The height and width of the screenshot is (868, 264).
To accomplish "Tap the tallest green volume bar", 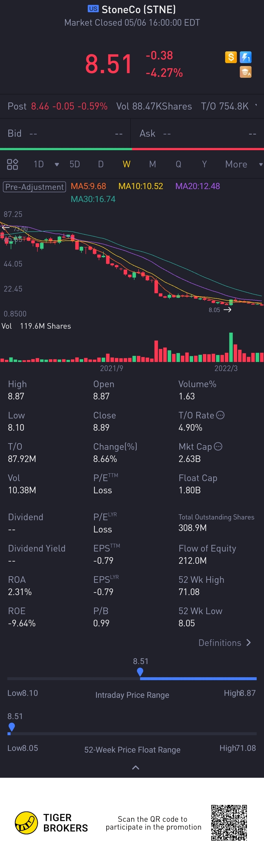I will tap(231, 347).
